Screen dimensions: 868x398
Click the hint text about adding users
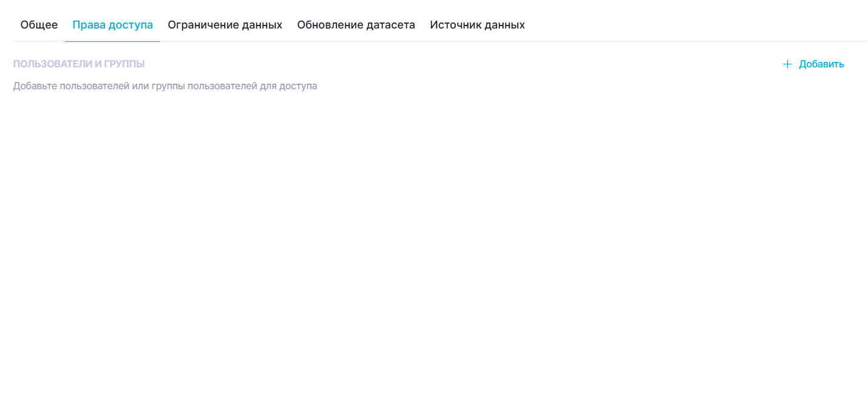point(165,86)
